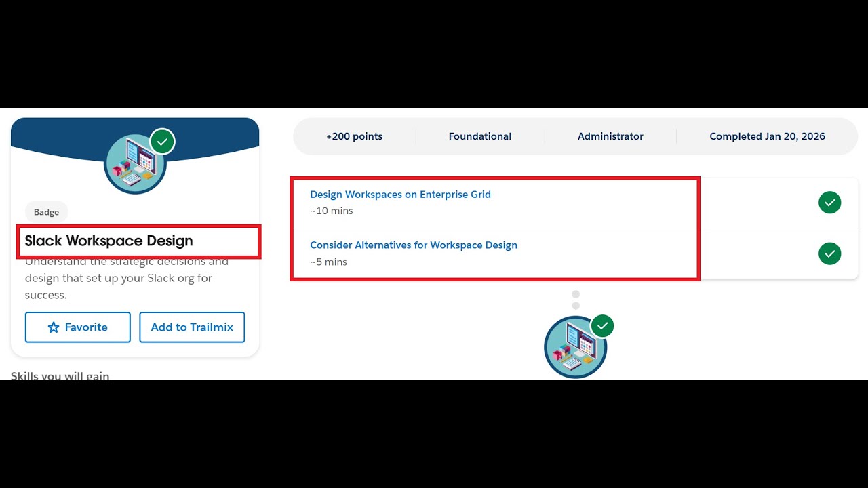Click the badge description about Slack org
868x488 pixels.
click(x=127, y=279)
